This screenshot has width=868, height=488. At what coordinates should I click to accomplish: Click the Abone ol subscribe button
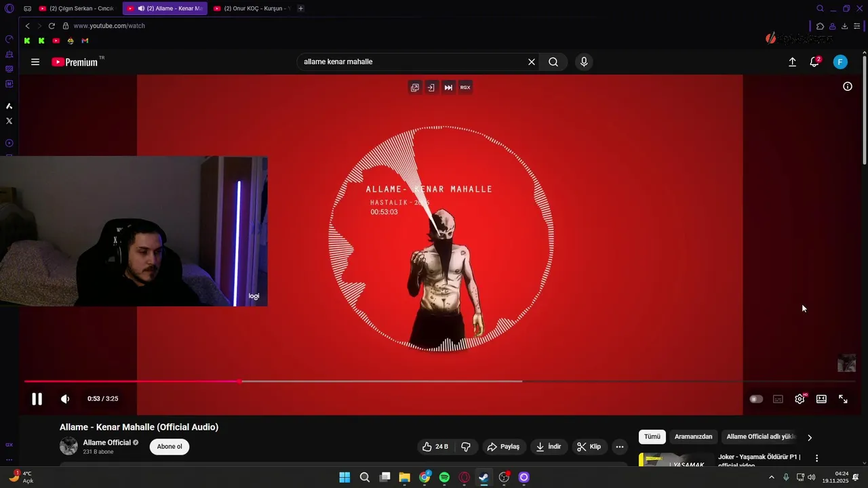[x=170, y=447]
